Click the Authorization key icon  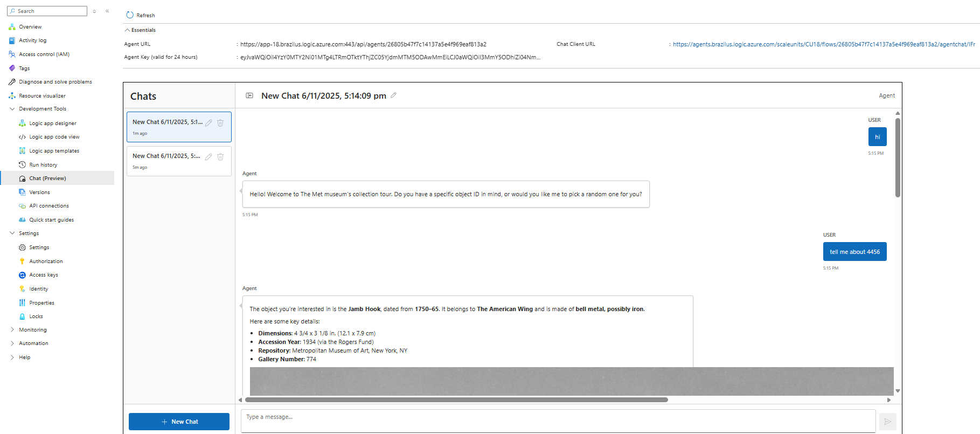(22, 261)
